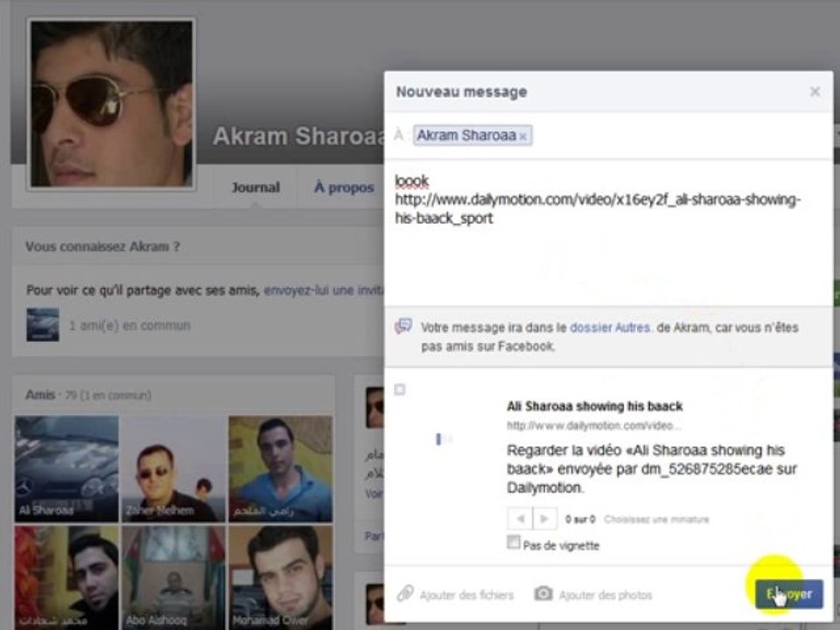The width and height of the screenshot is (840, 630).
Task: Open friend محمد شحادات thumbnail
Action: [67, 577]
